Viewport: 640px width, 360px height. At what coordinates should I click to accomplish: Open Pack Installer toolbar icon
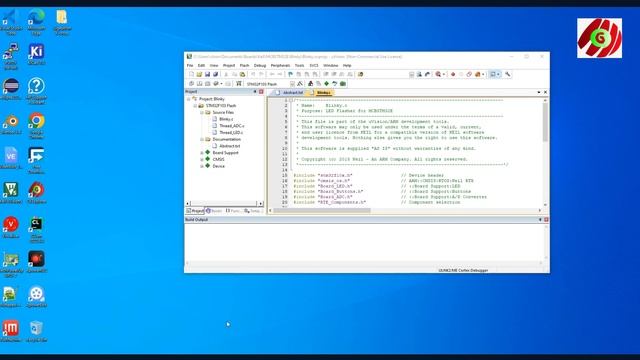[343, 84]
